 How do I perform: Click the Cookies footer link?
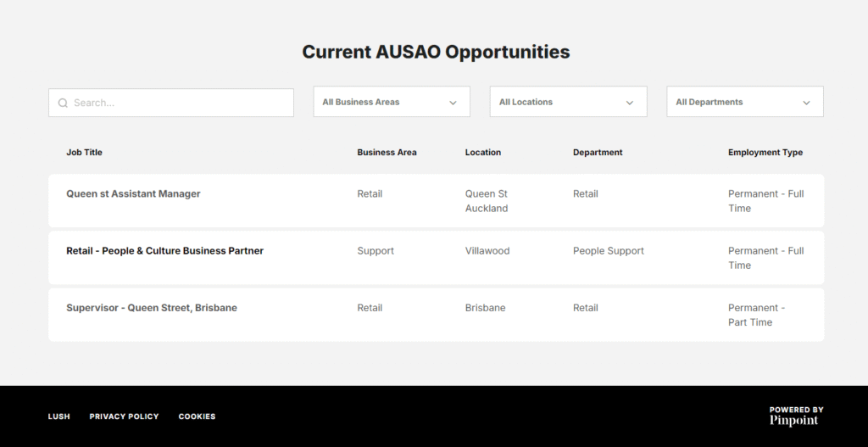(x=197, y=416)
